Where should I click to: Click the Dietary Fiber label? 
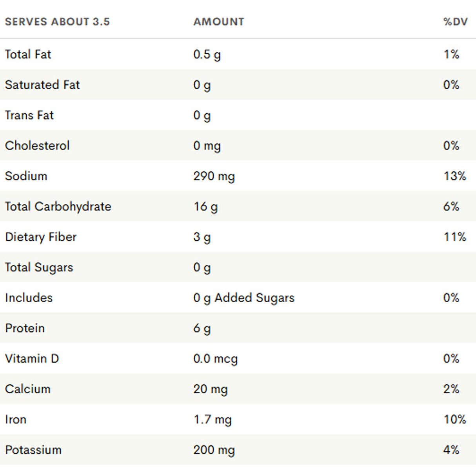(x=41, y=237)
